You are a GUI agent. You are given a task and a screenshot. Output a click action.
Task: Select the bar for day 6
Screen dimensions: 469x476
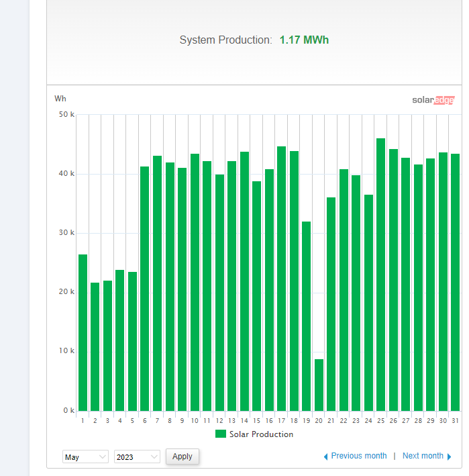click(x=145, y=289)
